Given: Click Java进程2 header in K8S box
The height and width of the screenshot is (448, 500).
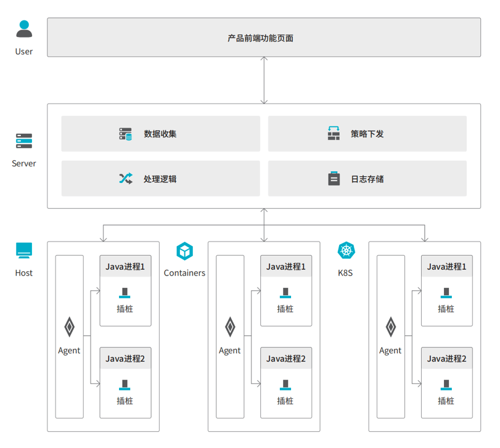Looking at the screenshot, I should pyautogui.click(x=447, y=359).
